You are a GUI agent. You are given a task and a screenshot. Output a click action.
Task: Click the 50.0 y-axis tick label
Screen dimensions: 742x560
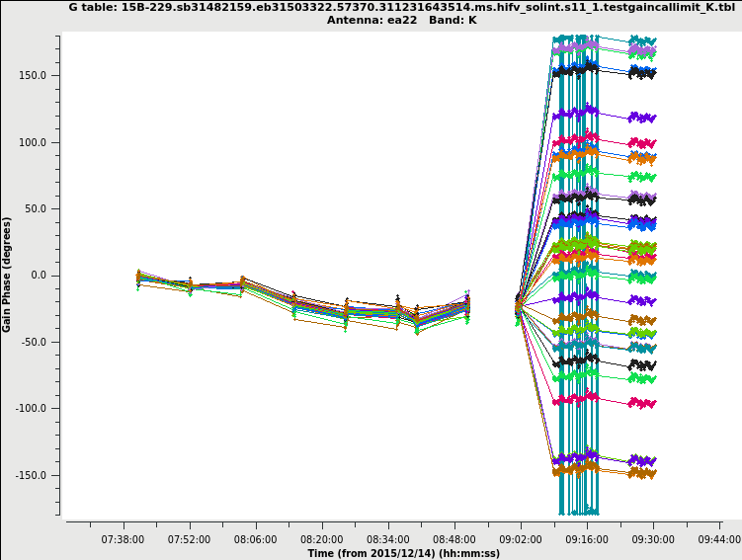tap(35, 209)
